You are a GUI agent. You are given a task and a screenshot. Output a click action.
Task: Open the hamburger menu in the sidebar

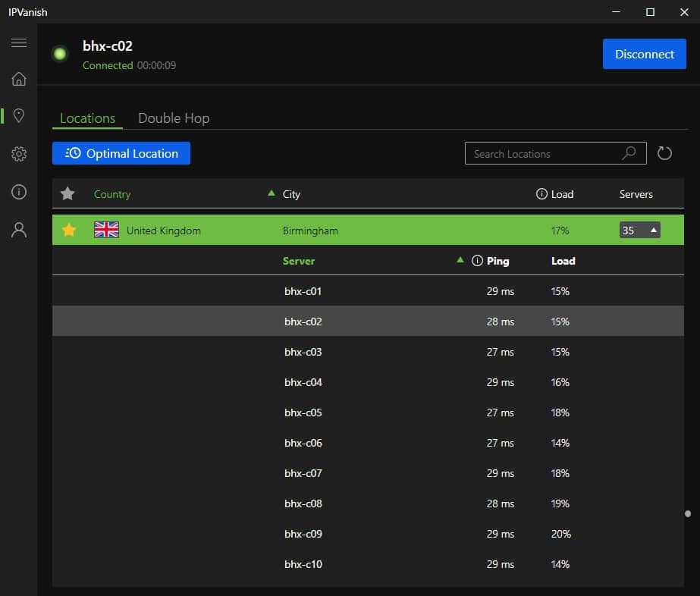19,43
